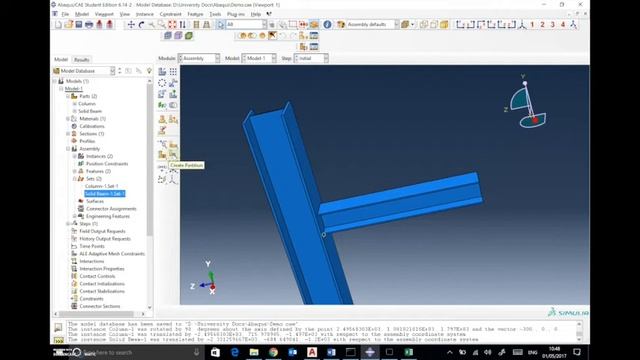The height and width of the screenshot is (360, 640).
Task: Click the Create Partition tool
Action: 173,155
